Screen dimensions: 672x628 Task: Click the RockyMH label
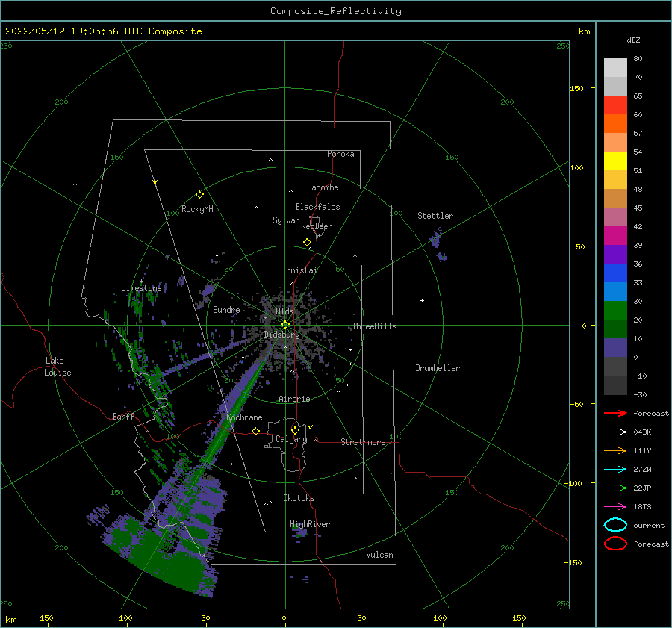tap(197, 209)
